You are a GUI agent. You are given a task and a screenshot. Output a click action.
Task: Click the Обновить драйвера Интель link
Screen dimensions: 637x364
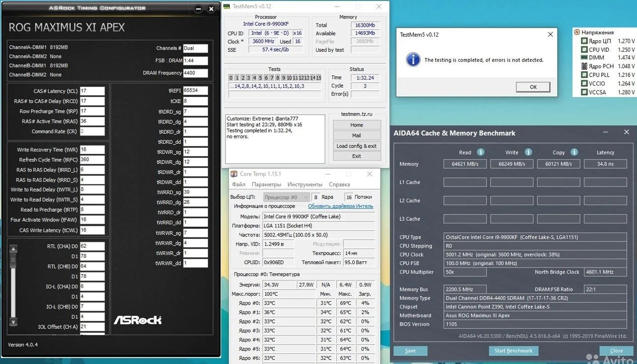coord(341,206)
